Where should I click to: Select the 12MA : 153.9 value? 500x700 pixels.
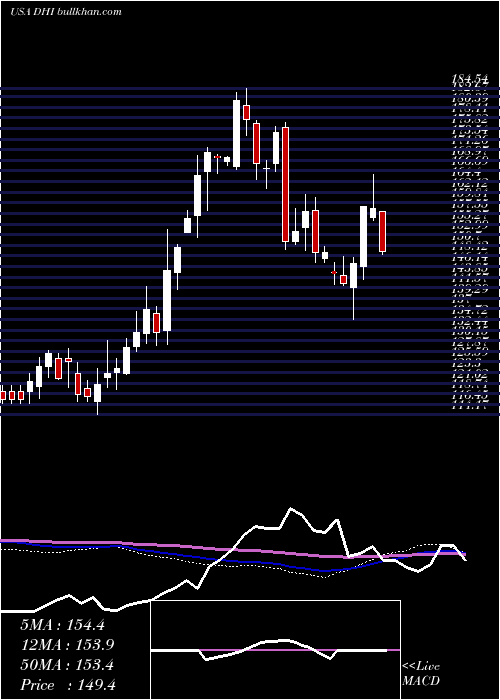tap(67, 645)
